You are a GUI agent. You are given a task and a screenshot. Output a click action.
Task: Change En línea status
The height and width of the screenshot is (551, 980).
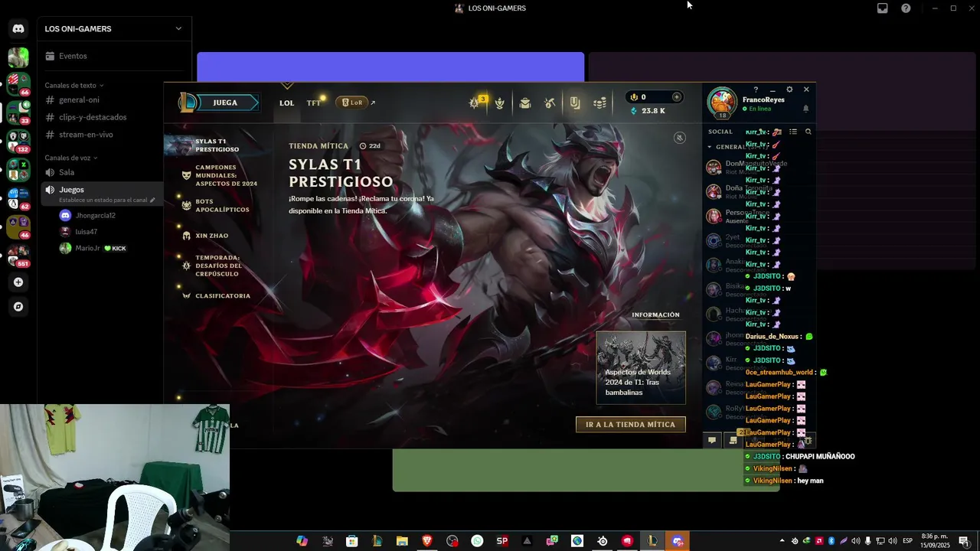756,109
